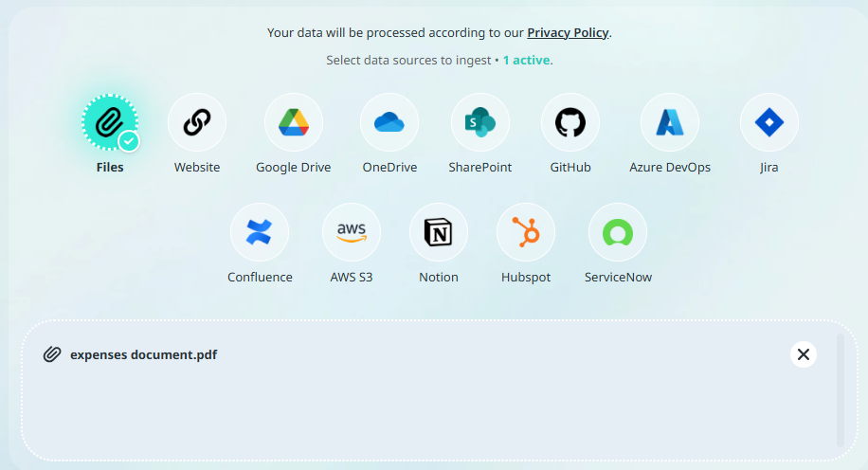Click the expenses document.pdf file name

click(x=144, y=354)
